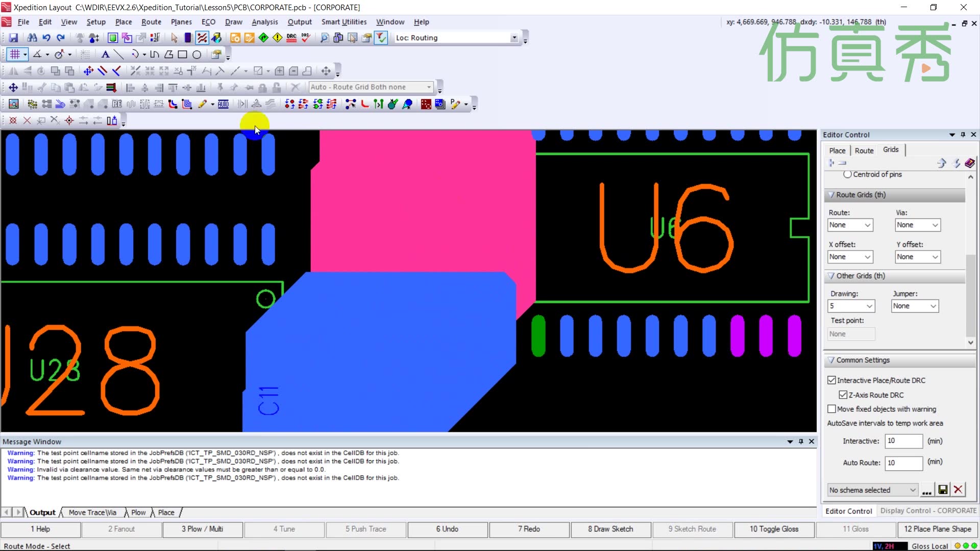Select the draw rectangle tool
This screenshot has width=980, height=551.
pos(182,55)
